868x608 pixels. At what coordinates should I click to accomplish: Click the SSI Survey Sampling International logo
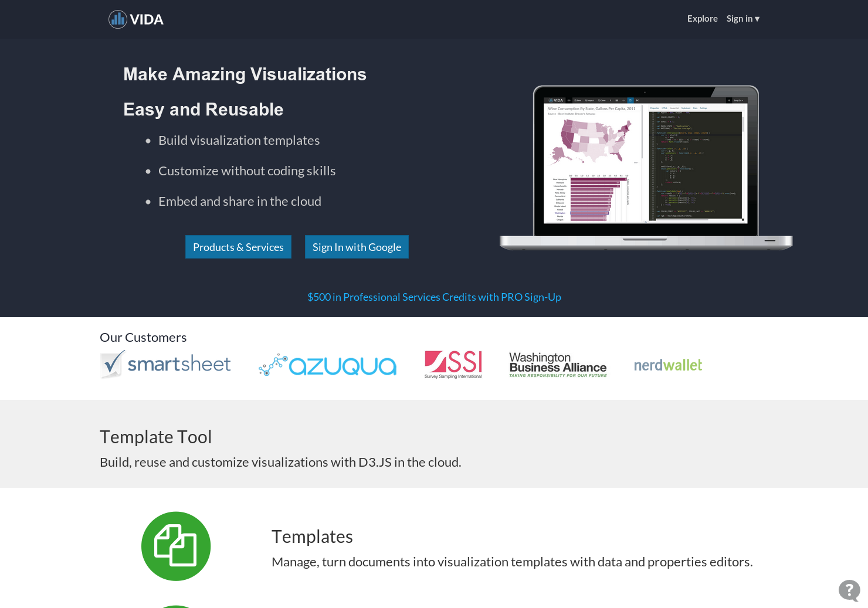tap(453, 365)
